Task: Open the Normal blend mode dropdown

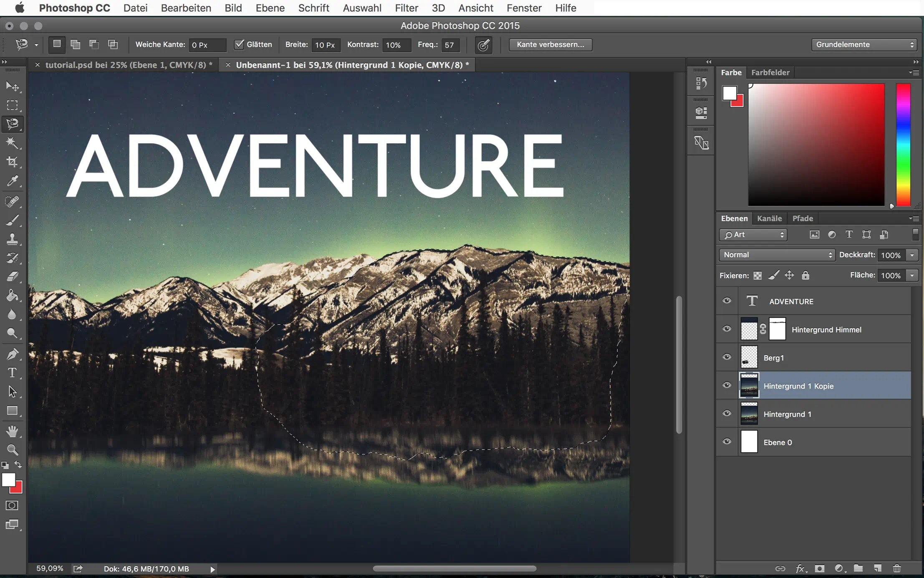Action: point(777,255)
